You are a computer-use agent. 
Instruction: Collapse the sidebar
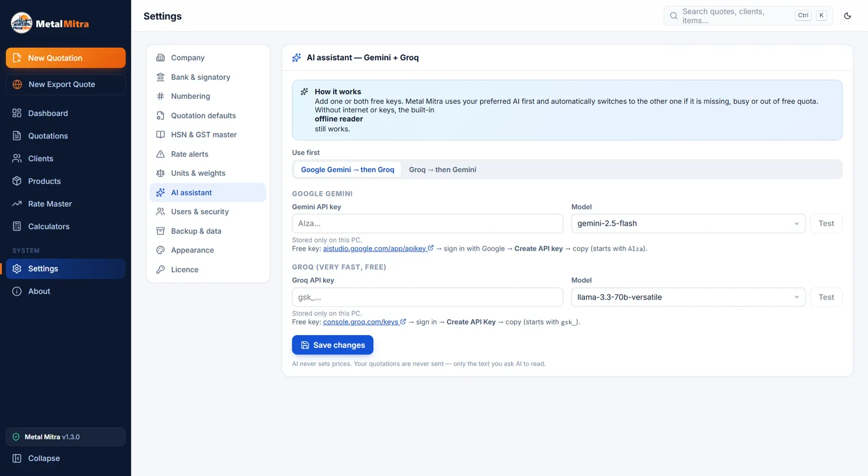point(66,458)
